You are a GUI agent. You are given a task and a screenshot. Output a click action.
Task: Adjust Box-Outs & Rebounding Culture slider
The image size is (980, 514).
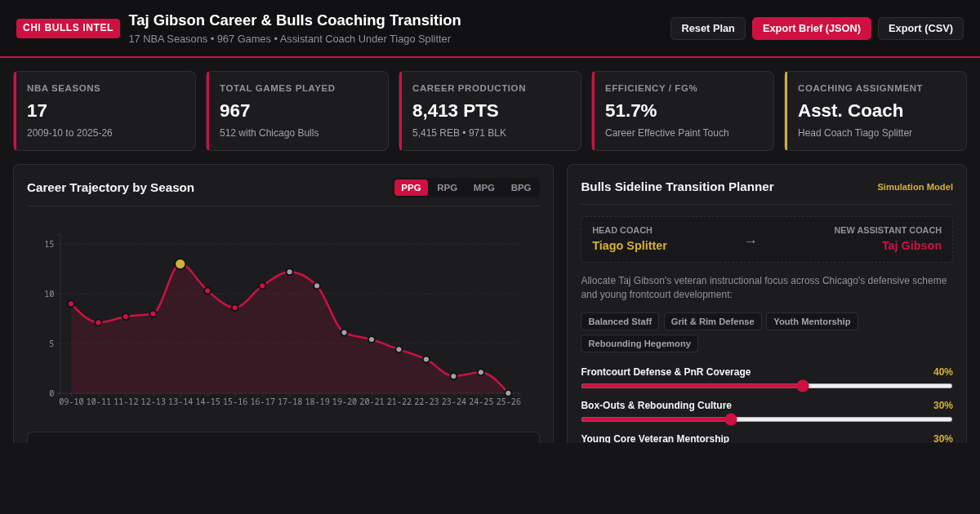pos(767,419)
